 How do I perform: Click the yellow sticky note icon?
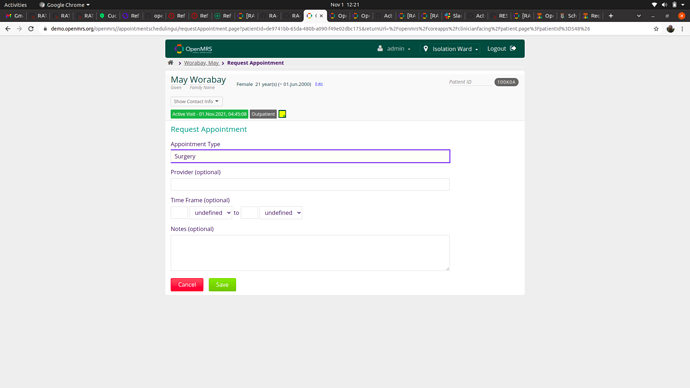coord(282,114)
